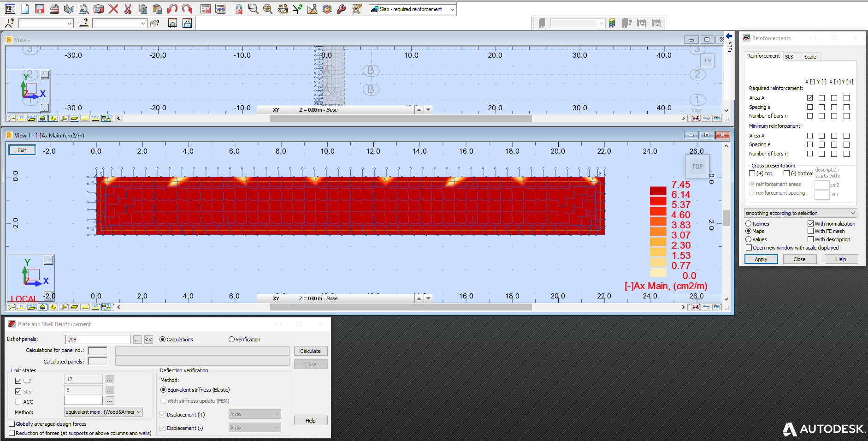Click Help in Plate and Shell Reinforcement

(x=310, y=421)
